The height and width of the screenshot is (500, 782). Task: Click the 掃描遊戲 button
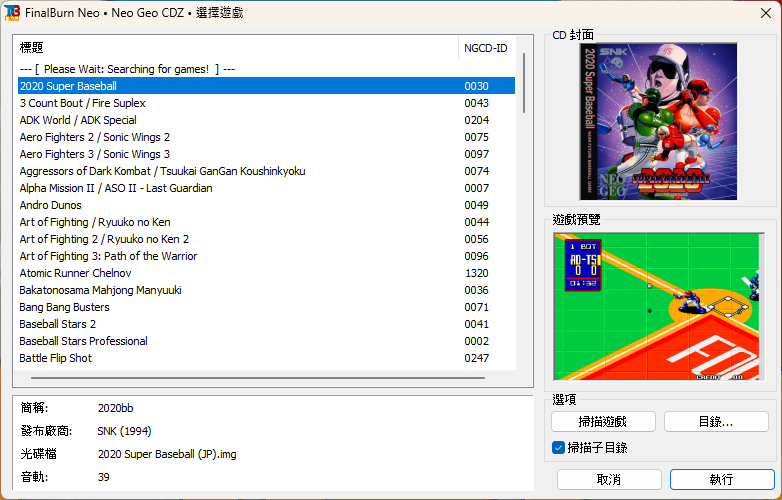tap(603, 422)
